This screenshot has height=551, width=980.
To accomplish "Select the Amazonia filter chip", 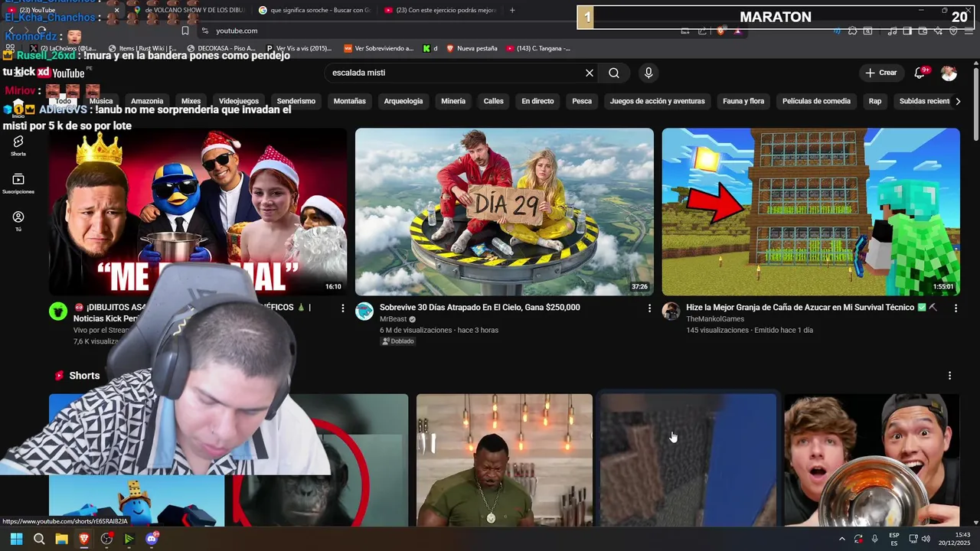I will (147, 101).
